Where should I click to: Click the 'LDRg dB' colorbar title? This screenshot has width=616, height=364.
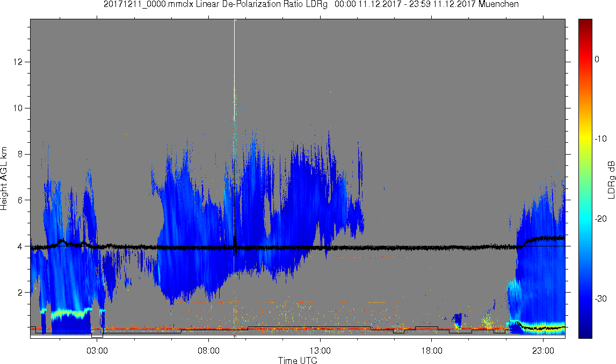click(611, 179)
